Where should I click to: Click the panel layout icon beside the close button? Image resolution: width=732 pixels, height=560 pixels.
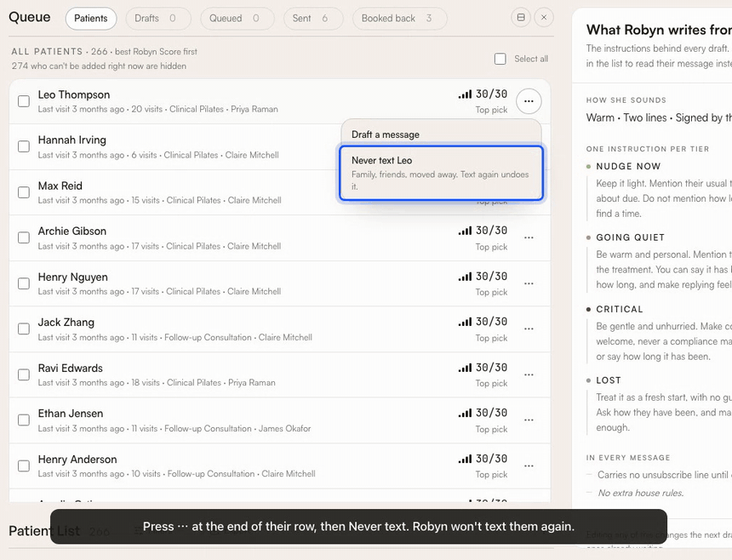coord(521,18)
